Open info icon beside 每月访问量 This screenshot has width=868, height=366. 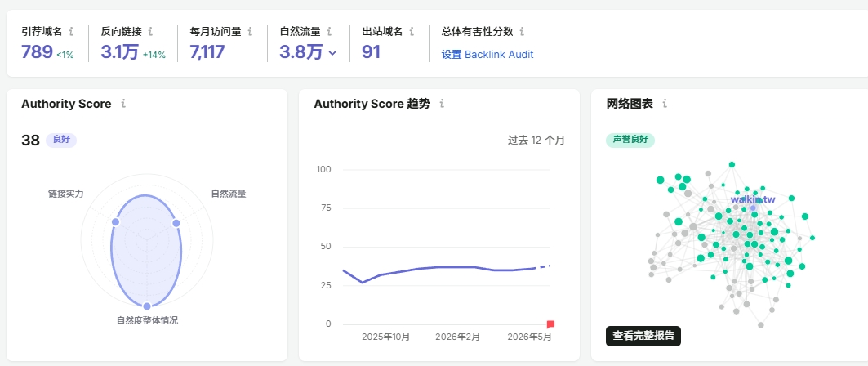(x=250, y=32)
